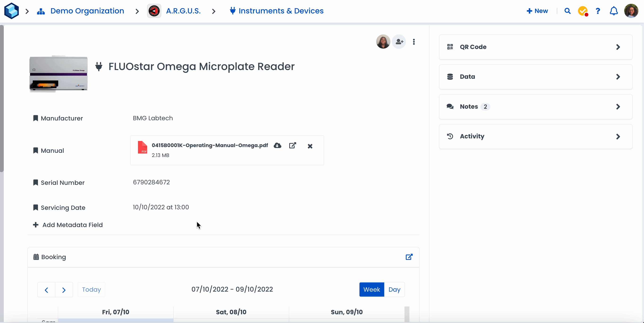Open the search magnifier icon
This screenshot has height=323, width=644.
pos(567,11)
